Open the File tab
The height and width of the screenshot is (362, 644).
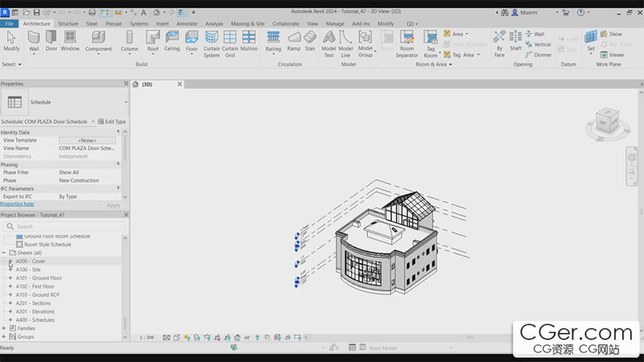click(9, 24)
